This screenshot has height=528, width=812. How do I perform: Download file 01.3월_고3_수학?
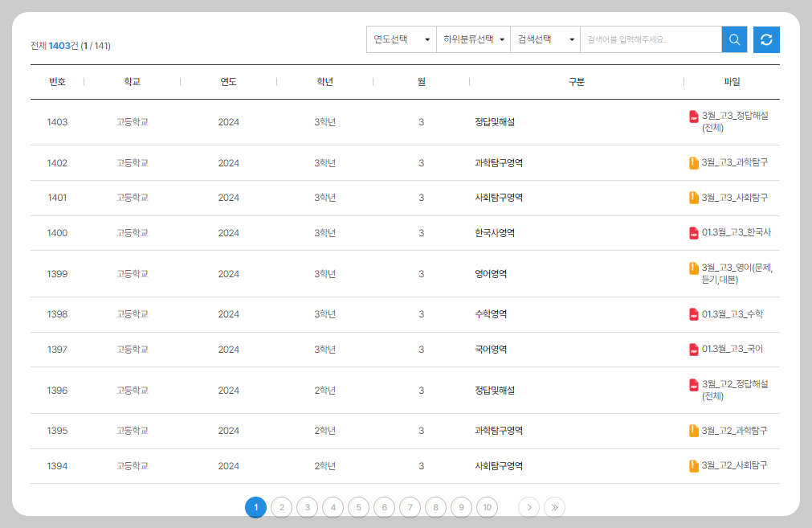tap(732, 314)
